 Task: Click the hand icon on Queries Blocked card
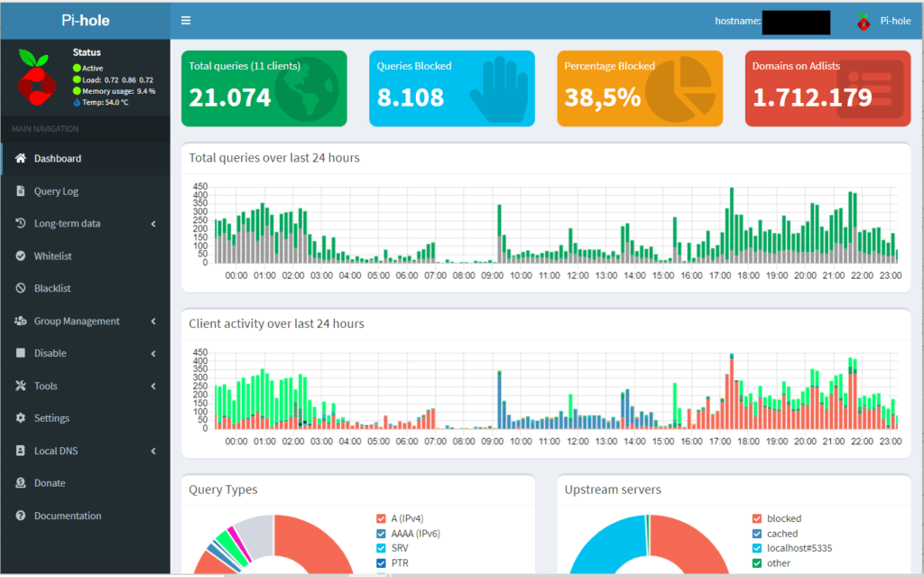tap(498, 89)
